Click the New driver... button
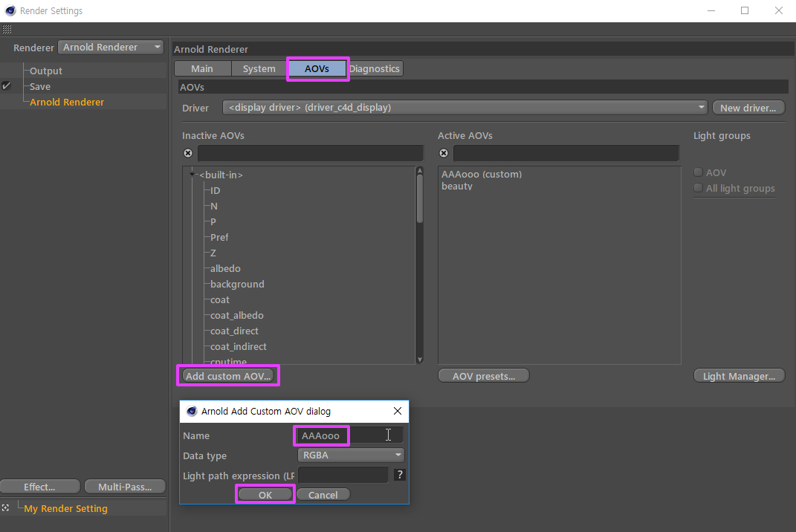This screenshot has height=532, width=796. pyautogui.click(x=748, y=108)
